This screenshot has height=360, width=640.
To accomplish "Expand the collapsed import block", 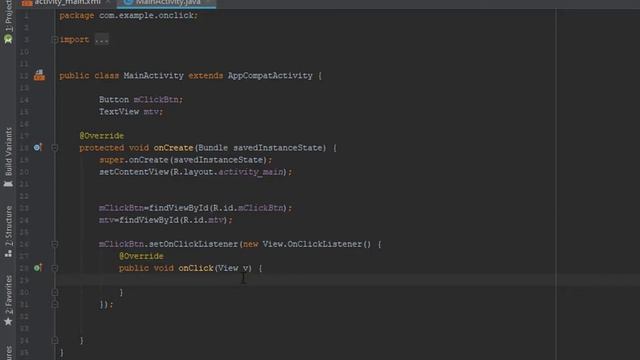I will (54, 40).
